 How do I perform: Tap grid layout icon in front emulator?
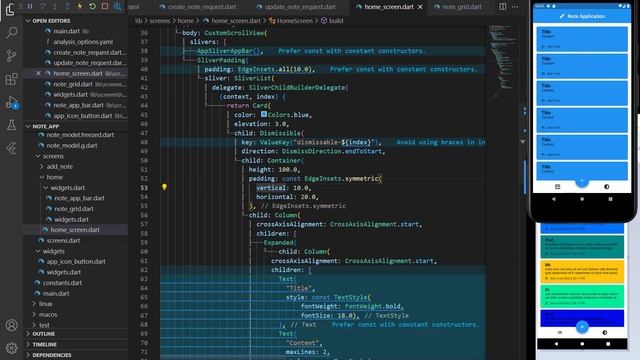tap(558, 187)
